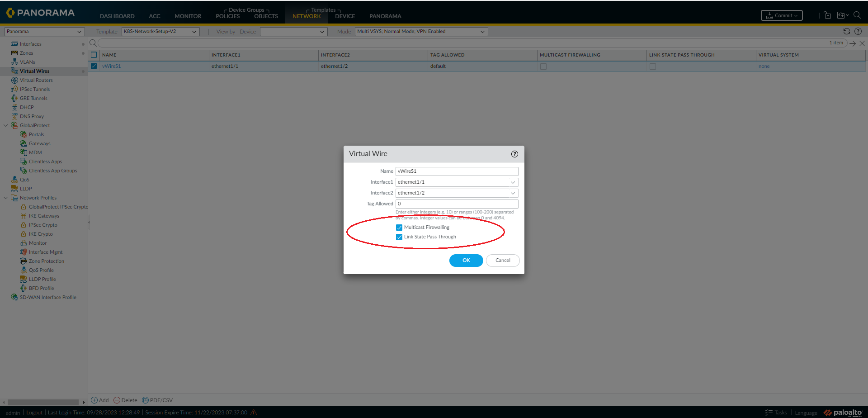
Task: Collapse the GlobalProtect tree node
Action: [x=5, y=125]
